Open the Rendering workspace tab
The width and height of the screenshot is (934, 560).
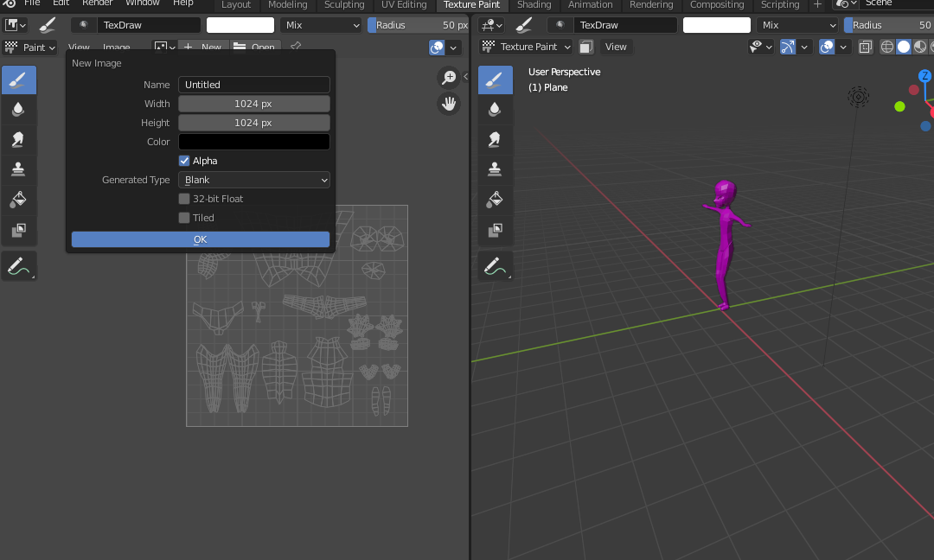point(651,5)
